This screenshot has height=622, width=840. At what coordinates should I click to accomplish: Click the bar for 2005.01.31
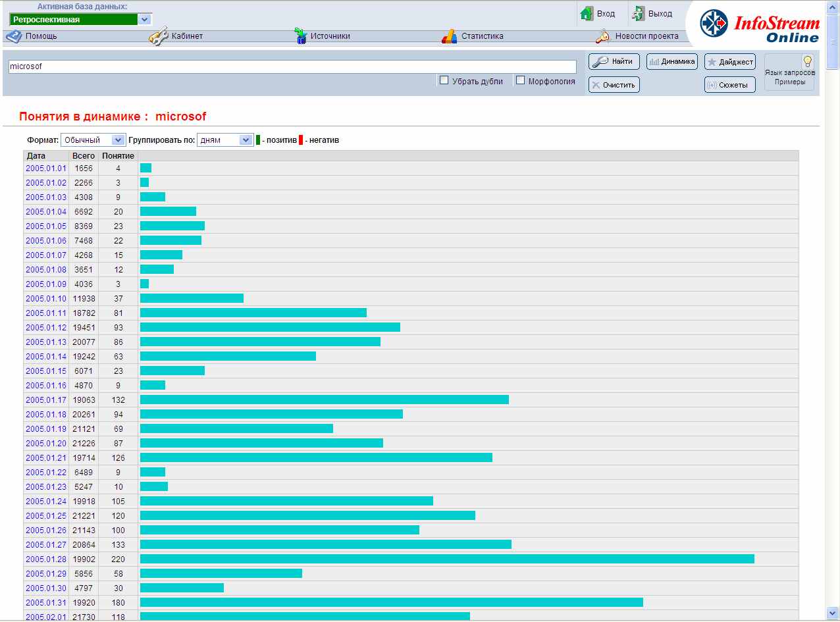click(x=392, y=602)
